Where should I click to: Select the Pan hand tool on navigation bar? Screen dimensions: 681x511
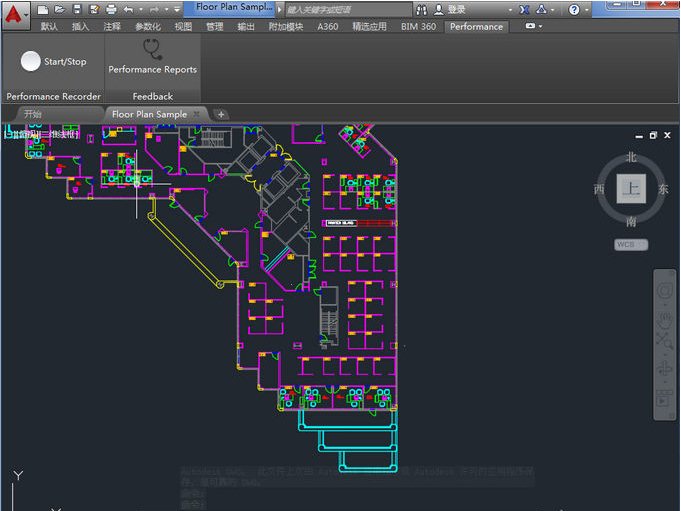[x=664, y=320]
